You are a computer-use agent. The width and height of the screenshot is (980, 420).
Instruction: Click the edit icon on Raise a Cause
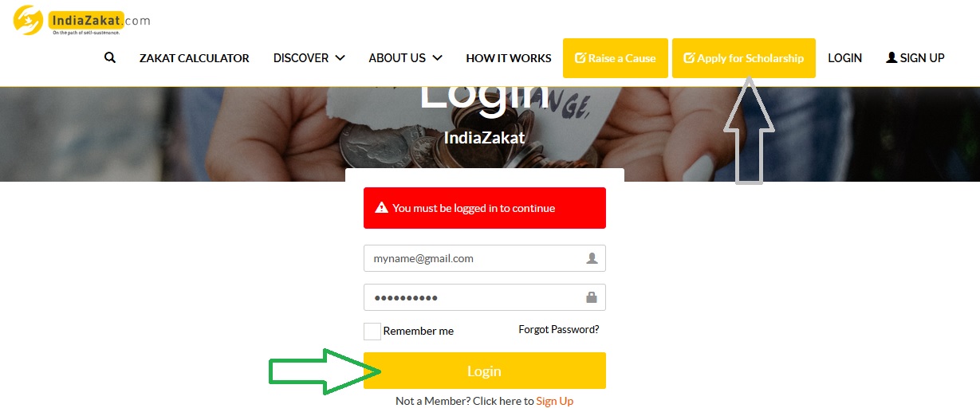581,58
